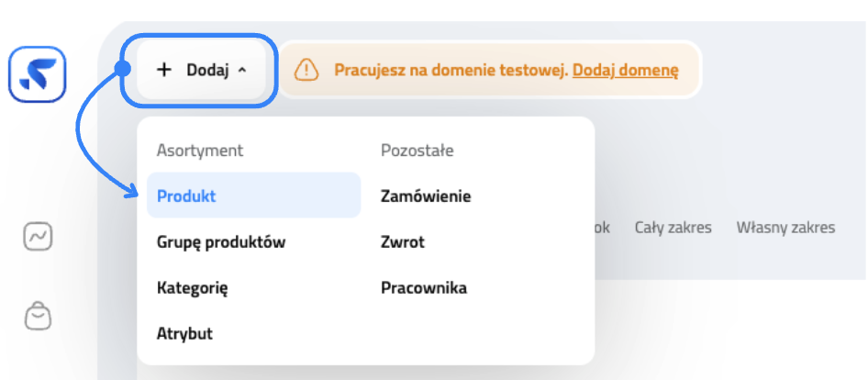Click "Pracownika" in the add menu
This screenshot has height=380, width=868.
424,288
